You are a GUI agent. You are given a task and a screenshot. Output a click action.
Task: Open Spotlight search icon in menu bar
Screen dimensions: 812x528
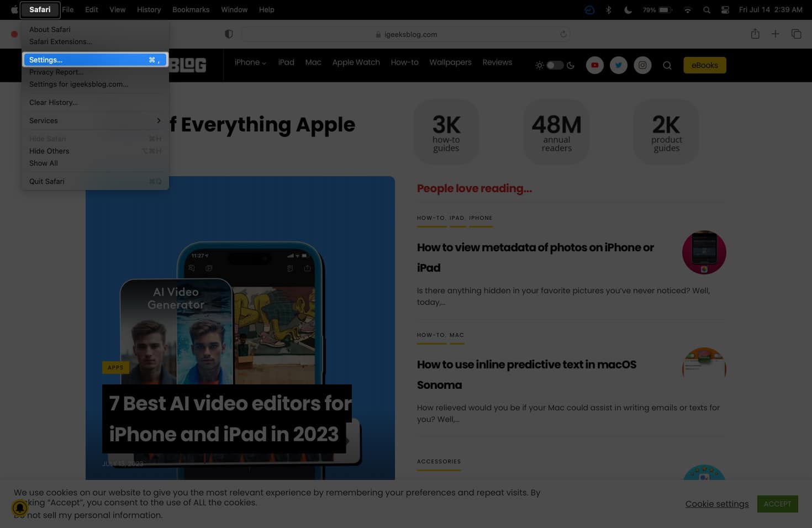point(706,9)
